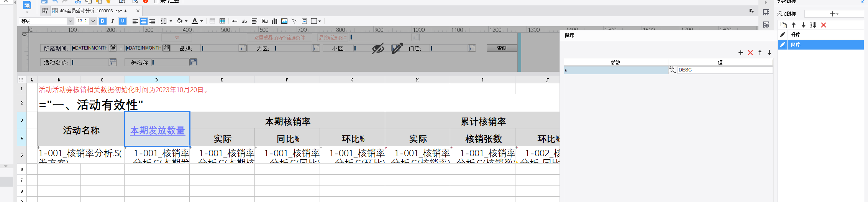868x202 pixels.
Task: Click the crossed-eye visibility icon in parameter pane
Action: click(378, 48)
